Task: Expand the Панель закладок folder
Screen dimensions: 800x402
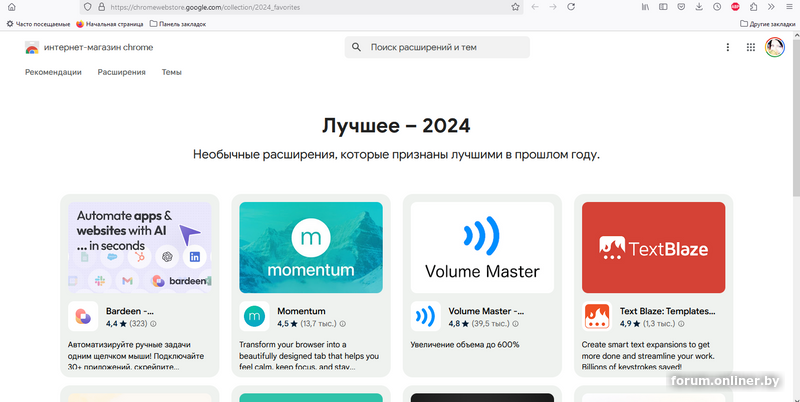Action: click(178, 24)
